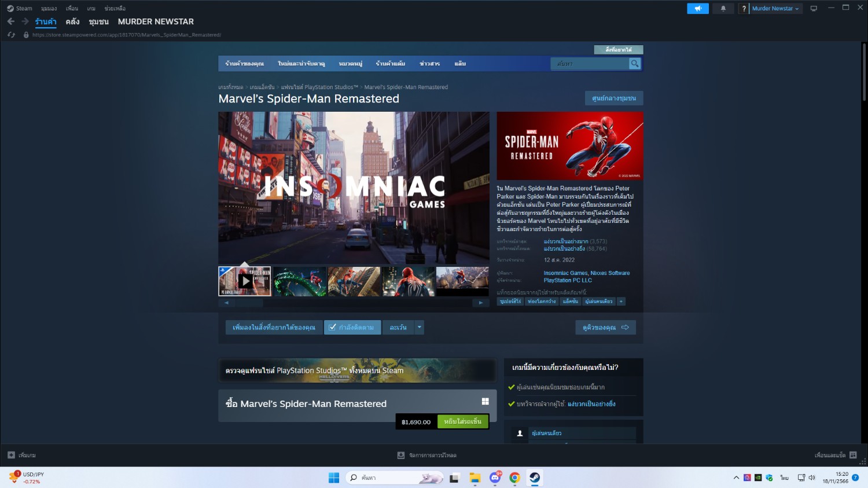Open the MURDER NEWSTAR profile tab

tap(156, 21)
